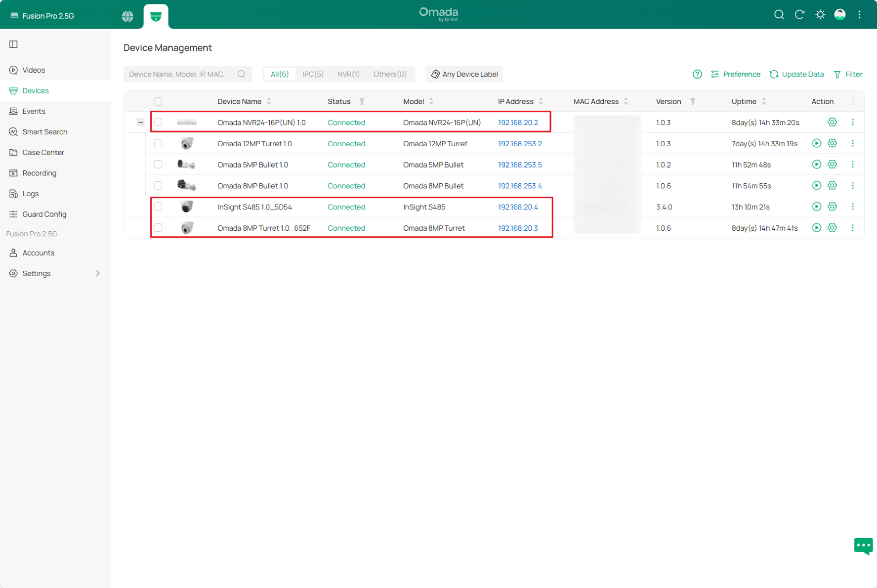This screenshot has width=877, height=588.
Task: Open the search icon in top bar
Action: [779, 15]
